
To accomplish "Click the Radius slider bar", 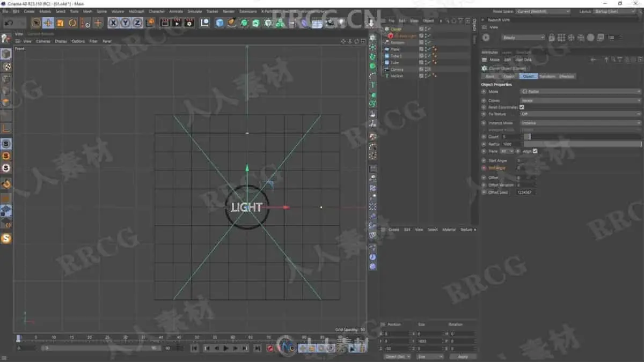I will [x=582, y=144].
